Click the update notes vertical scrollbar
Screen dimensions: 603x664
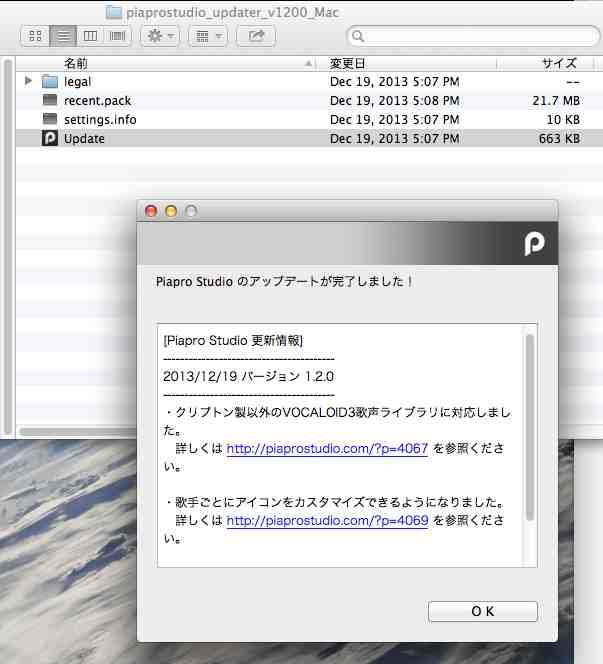pos(530,430)
